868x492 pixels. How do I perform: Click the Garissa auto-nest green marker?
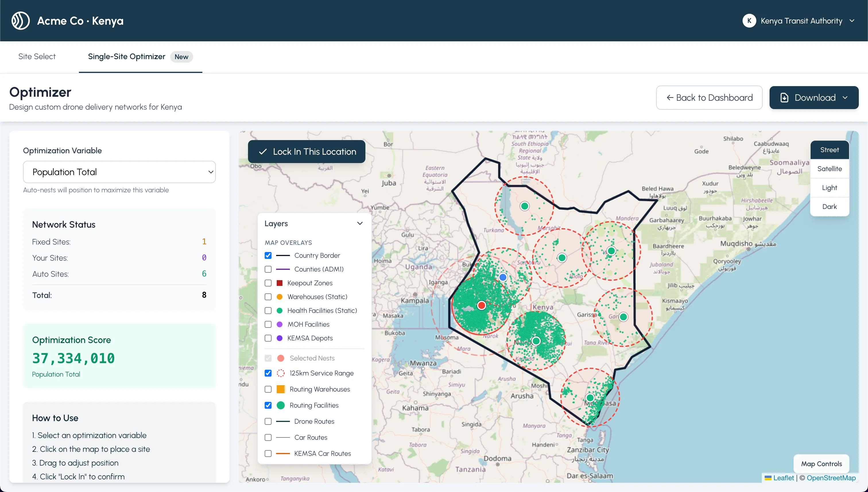click(x=623, y=317)
